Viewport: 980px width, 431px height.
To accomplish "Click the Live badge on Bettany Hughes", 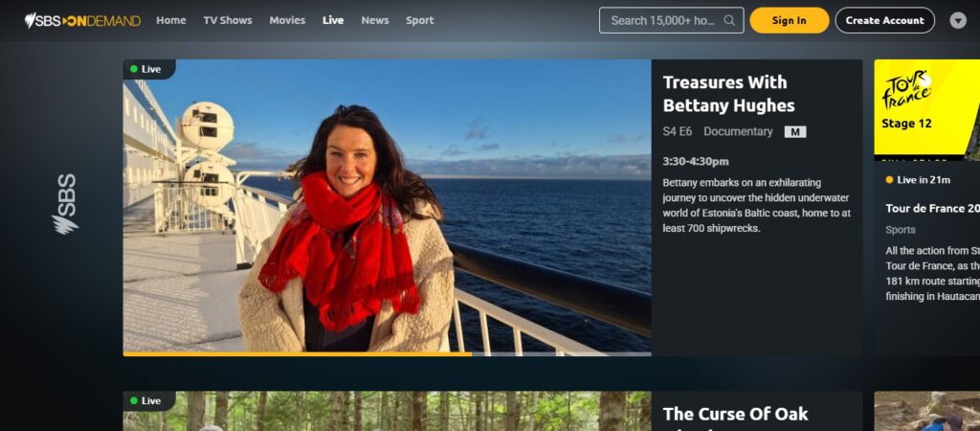I will 145,69.
